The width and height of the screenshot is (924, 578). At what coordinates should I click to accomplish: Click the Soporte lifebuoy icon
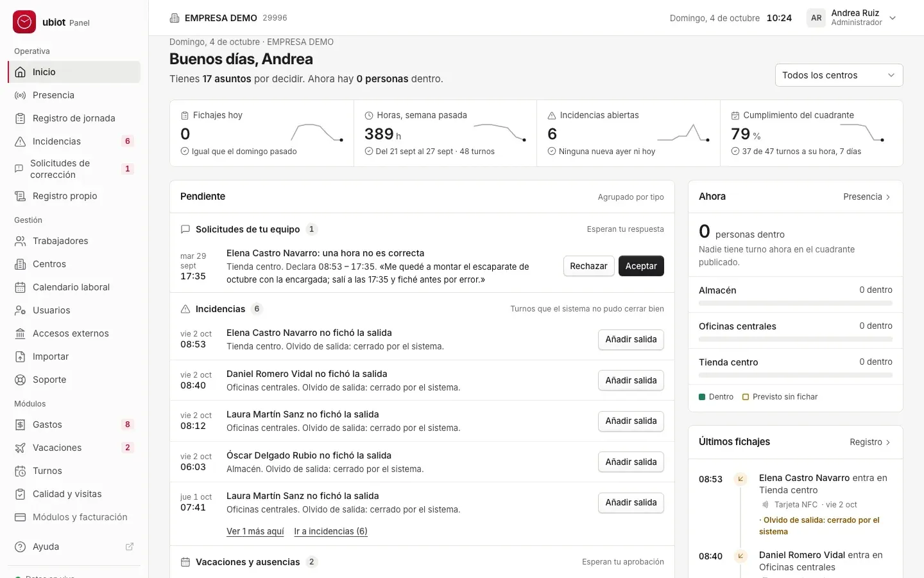pos(20,380)
